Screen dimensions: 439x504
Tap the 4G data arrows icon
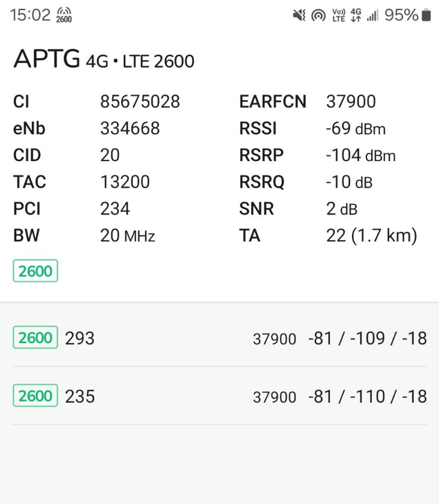(x=356, y=15)
